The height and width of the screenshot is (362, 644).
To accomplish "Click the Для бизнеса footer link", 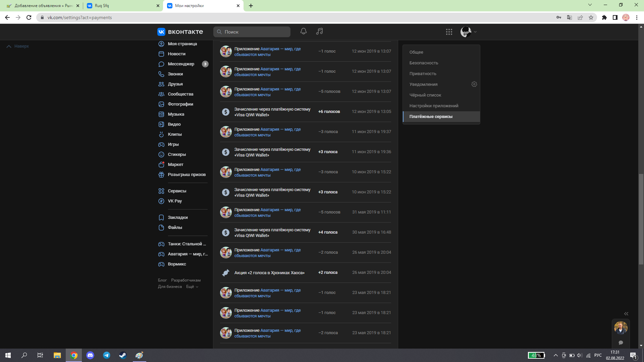I will point(170,287).
